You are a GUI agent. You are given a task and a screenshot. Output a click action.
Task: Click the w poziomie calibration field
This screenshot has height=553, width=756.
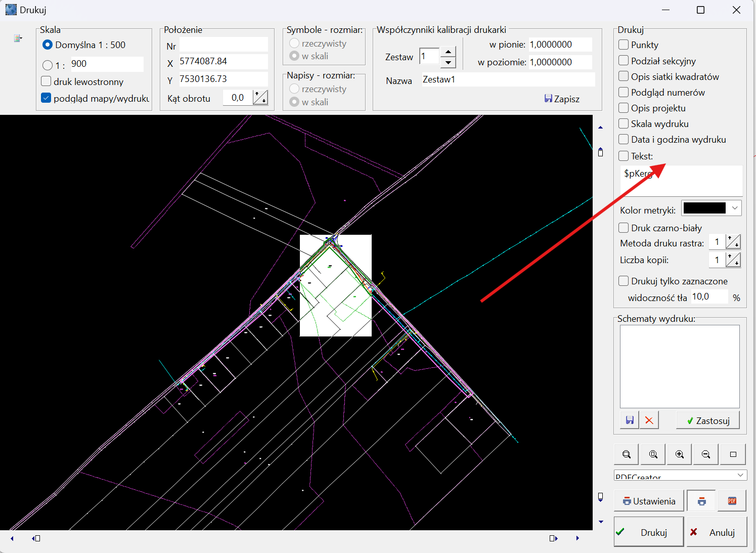click(x=560, y=62)
